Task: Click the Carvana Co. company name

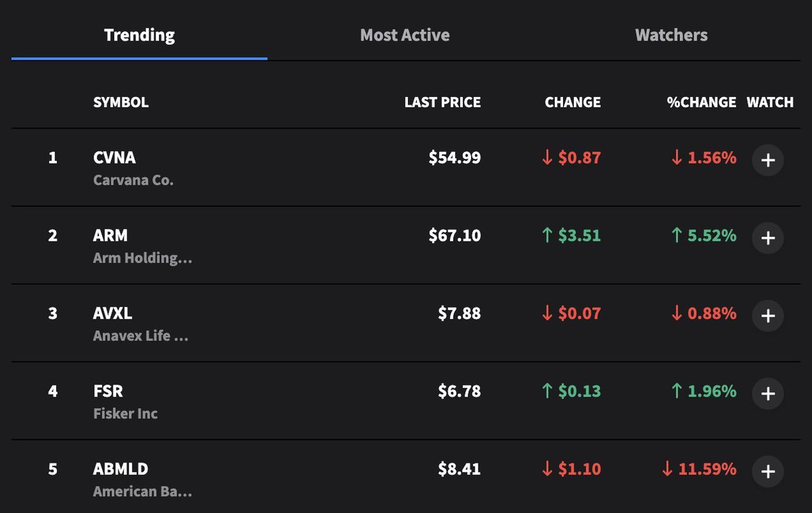Action: point(133,181)
